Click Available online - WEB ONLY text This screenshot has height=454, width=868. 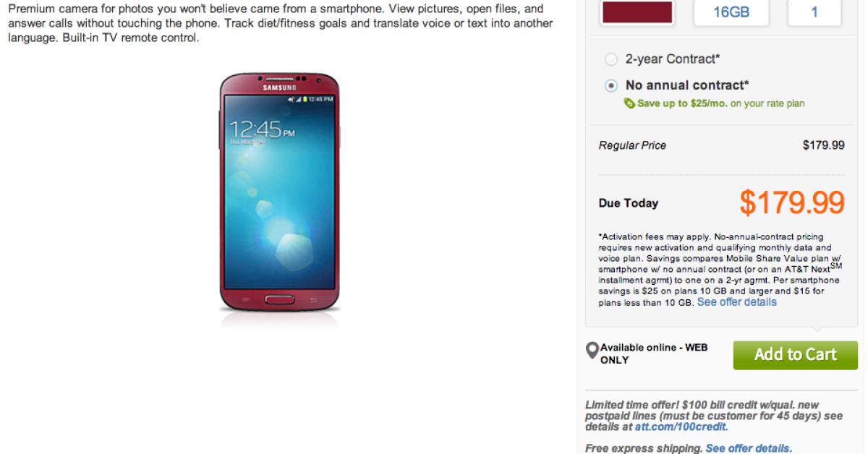coord(654,354)
